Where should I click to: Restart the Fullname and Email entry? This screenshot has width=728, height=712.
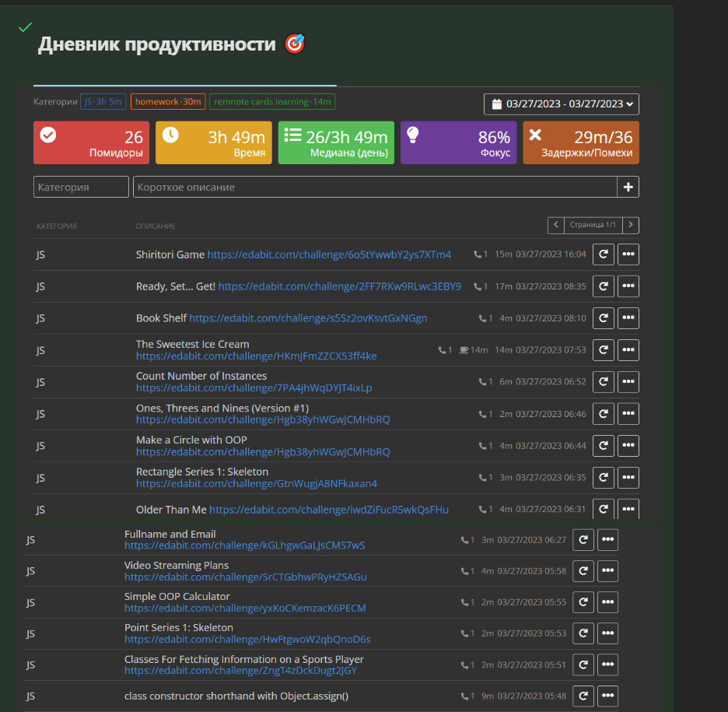click(x=583, y=540)
